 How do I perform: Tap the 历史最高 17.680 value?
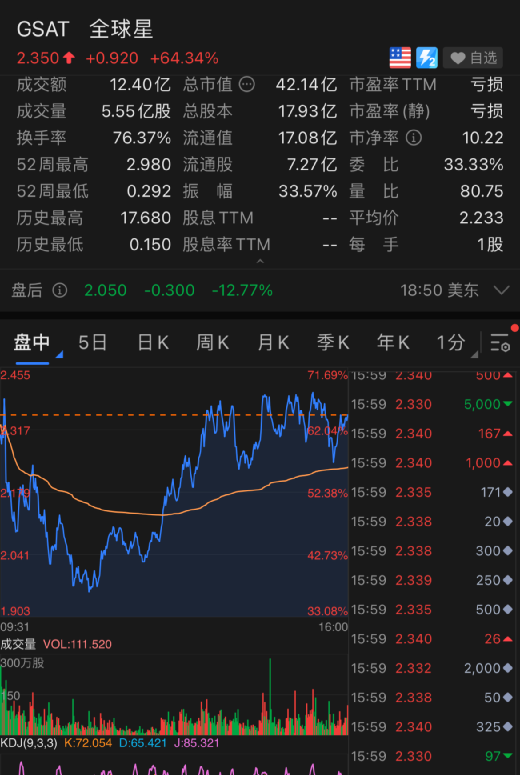pos(146,218)
